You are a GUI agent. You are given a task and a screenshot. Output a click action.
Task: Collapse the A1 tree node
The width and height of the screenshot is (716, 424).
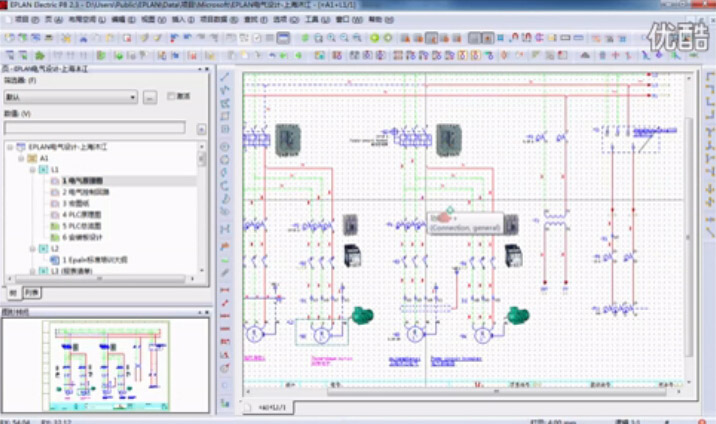click(x=21, y=158)
